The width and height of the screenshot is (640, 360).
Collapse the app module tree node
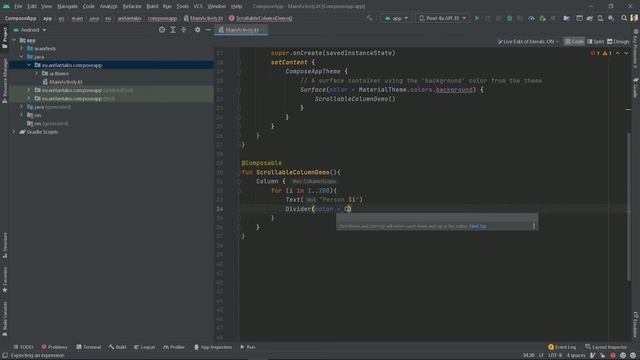tap(14, 40)
